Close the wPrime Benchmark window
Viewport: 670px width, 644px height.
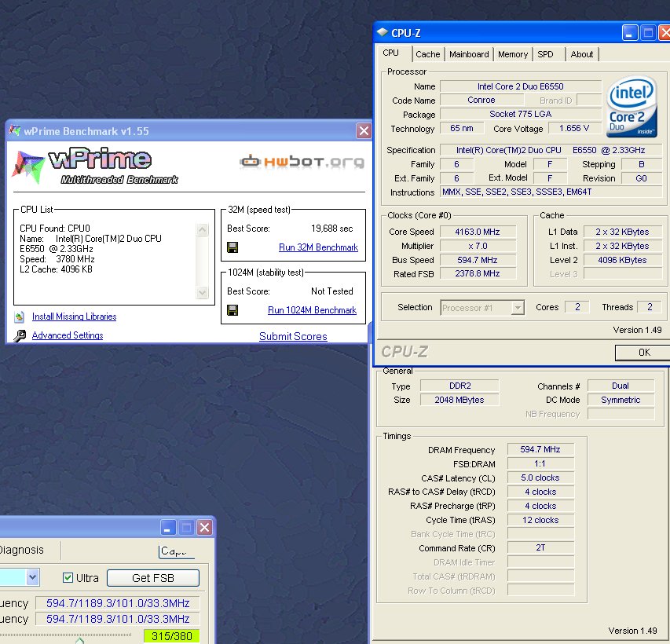point(364,131)
